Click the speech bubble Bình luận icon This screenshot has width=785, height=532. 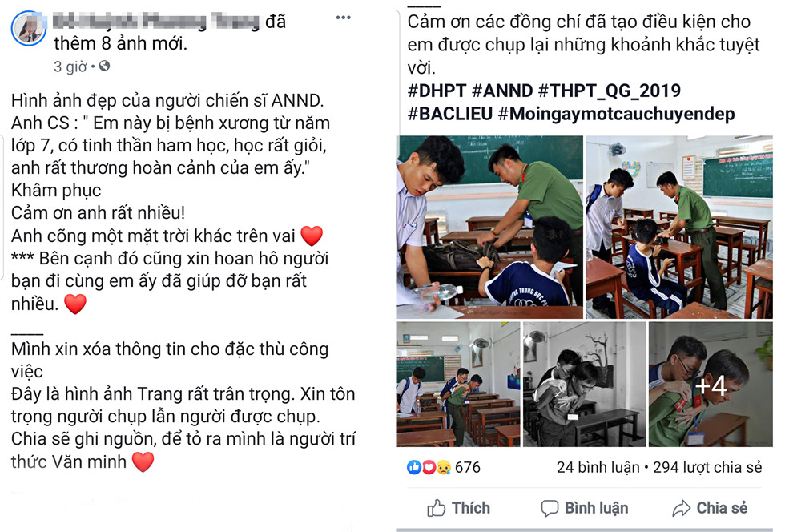click(x=549, y=508)
